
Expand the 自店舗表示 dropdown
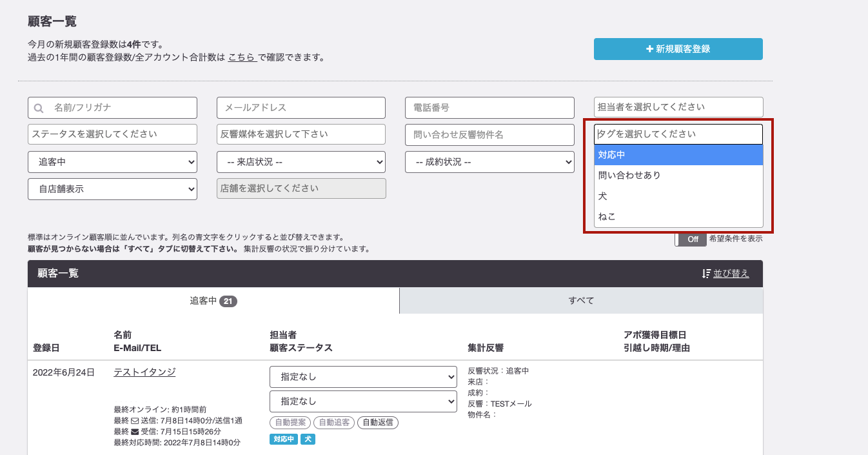pos(113,189)
